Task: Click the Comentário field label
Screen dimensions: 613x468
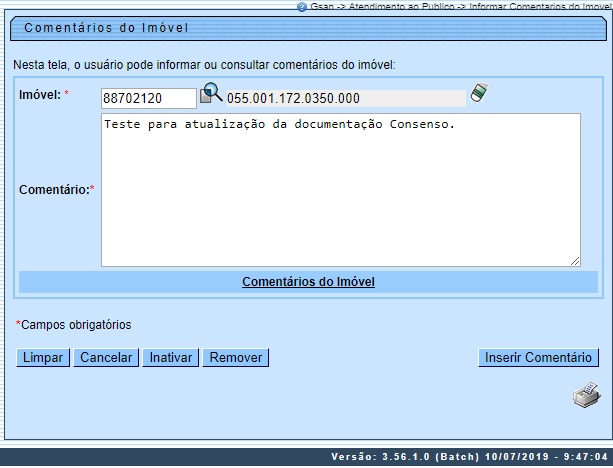Action: 54,189
